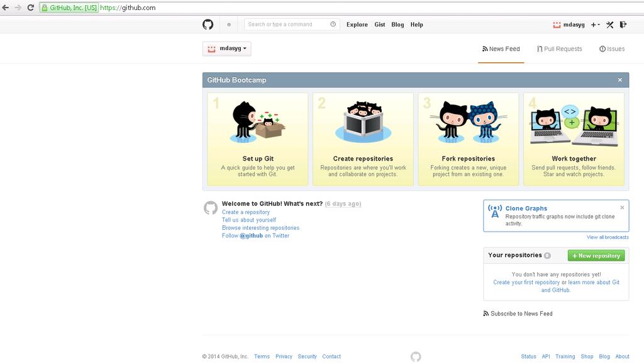Image resolution: width=644 pixels, height=364 pixels.
Task: Click the browser Forward arrow
Action: (x=18, y=8)
